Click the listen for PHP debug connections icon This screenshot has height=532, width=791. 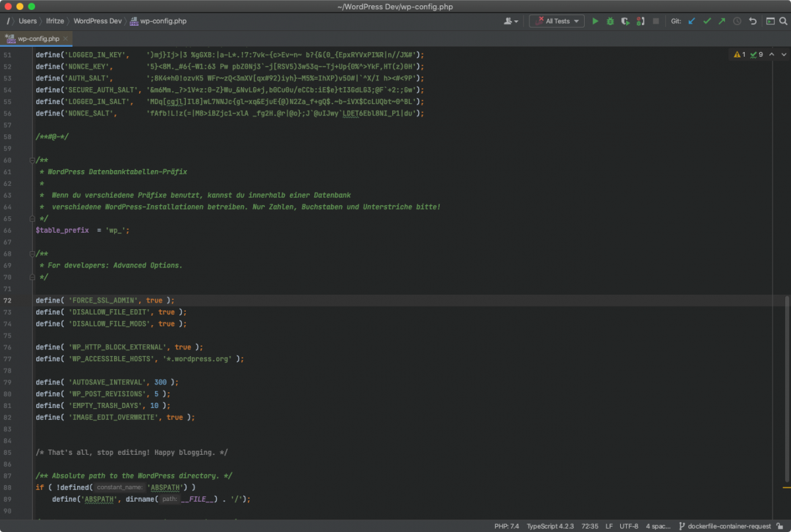pyautogui.click(x=640, y=21)
